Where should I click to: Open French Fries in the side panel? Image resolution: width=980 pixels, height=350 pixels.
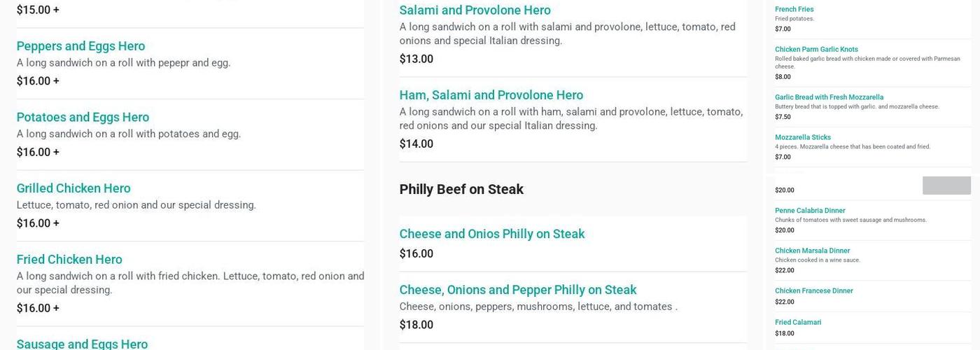click(794, 10)
